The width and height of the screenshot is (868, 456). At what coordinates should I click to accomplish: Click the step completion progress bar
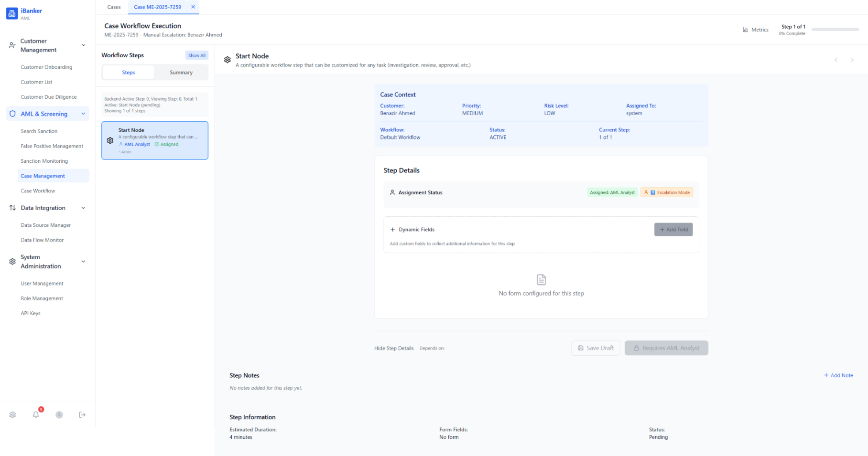(835, 30)
